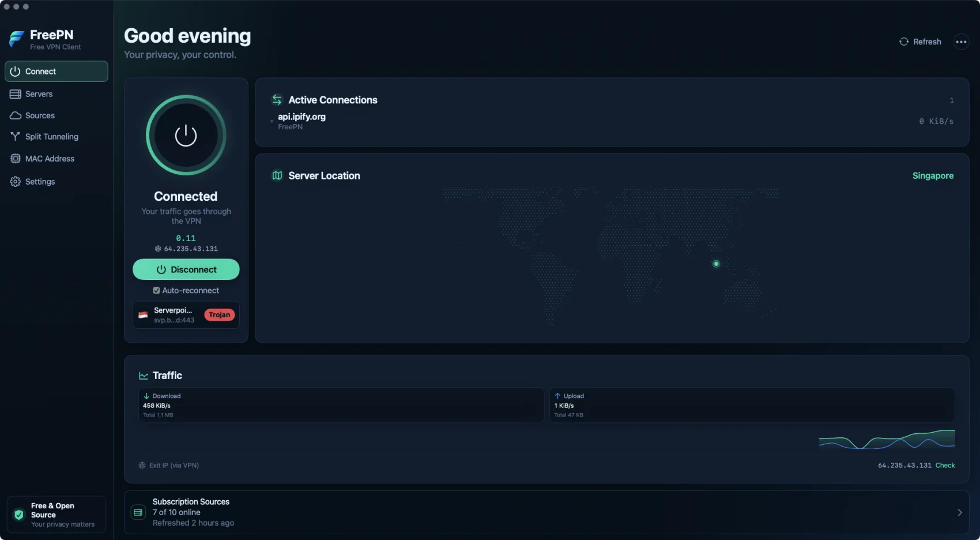
Task: Click the Free & Open Source shield icon
Action: click(19, 515)
